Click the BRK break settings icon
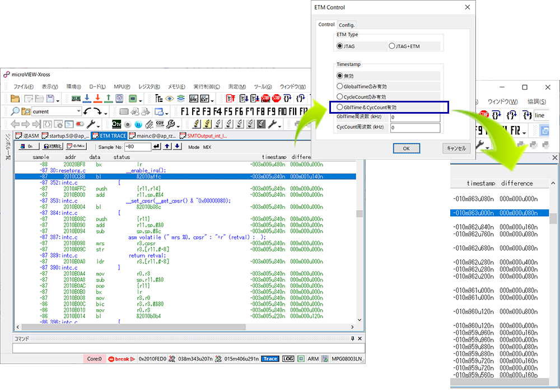This screenshot has width=560, height=392. click(x=194, y=99)
